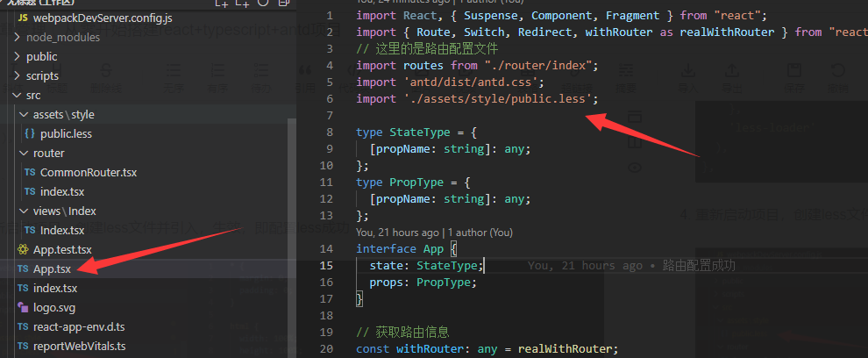This screenshot has height=358, width=868.
Task: Click "Switch" in the line 2 import
Action: [484, 32]
